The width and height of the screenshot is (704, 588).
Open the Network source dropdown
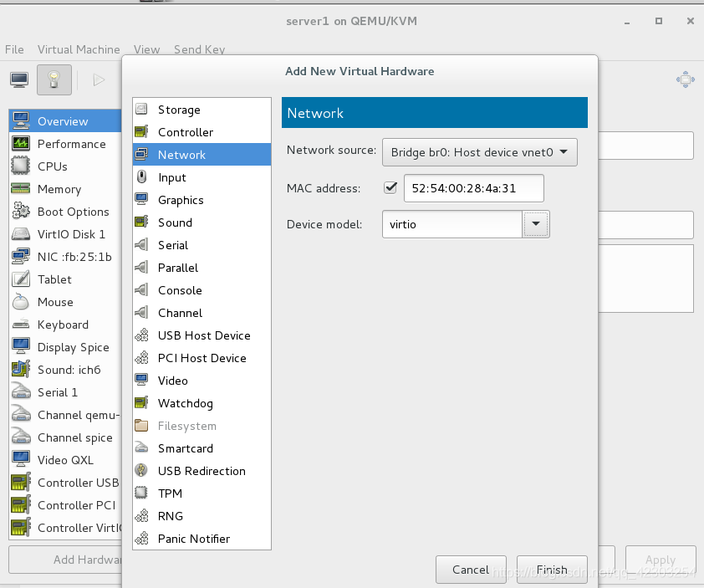point(480,152)
